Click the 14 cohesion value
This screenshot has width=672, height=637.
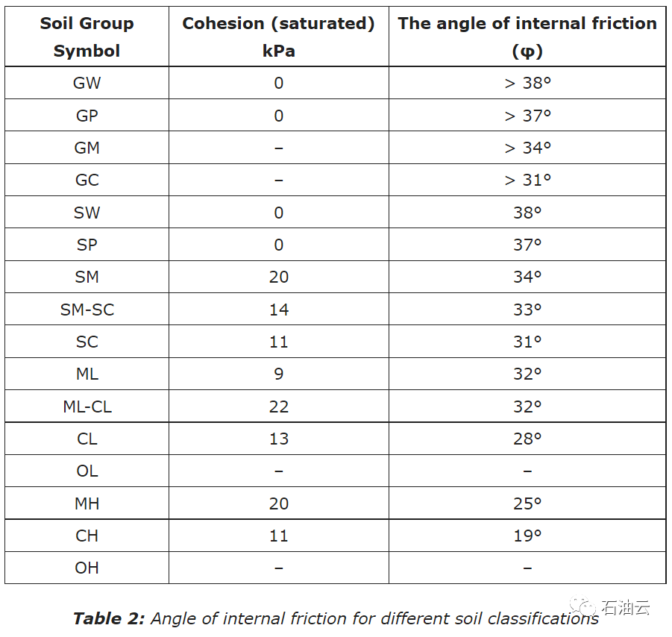(278, 310)
